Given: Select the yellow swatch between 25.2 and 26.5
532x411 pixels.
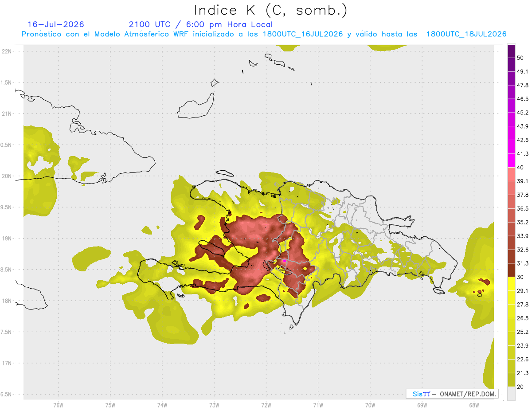Looking at the screenshot, I should [511, 325].
